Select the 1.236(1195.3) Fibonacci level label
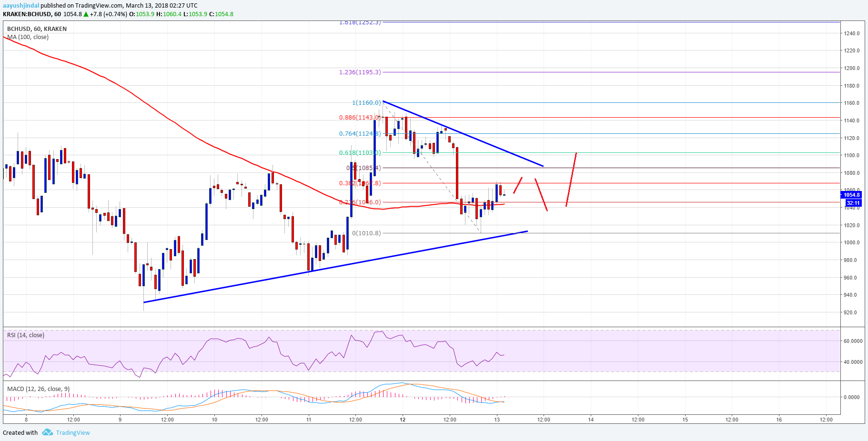The width and height of the screenshot is (868, 441). tap(360, 72)
